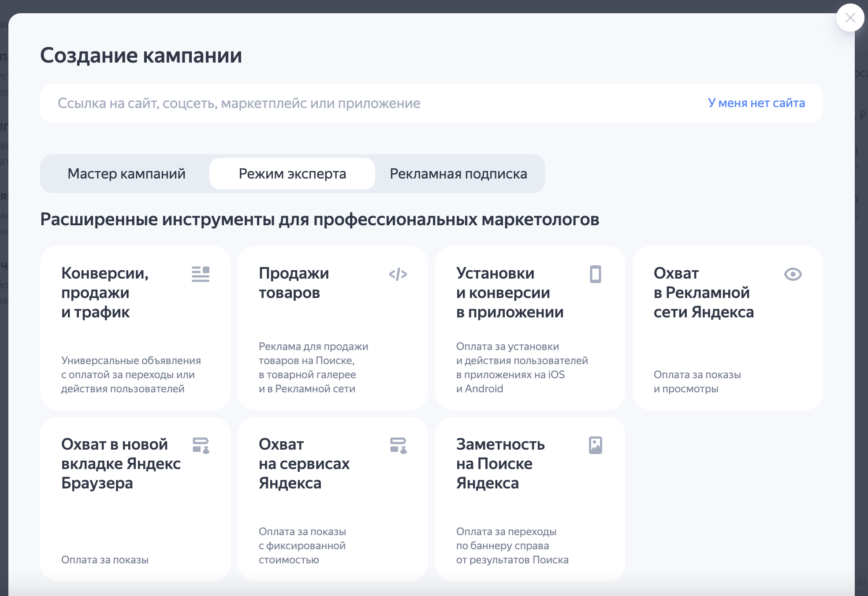Click the eye icon on Охват в Рекламной сети card
The image size is (868, 596).
793,274
